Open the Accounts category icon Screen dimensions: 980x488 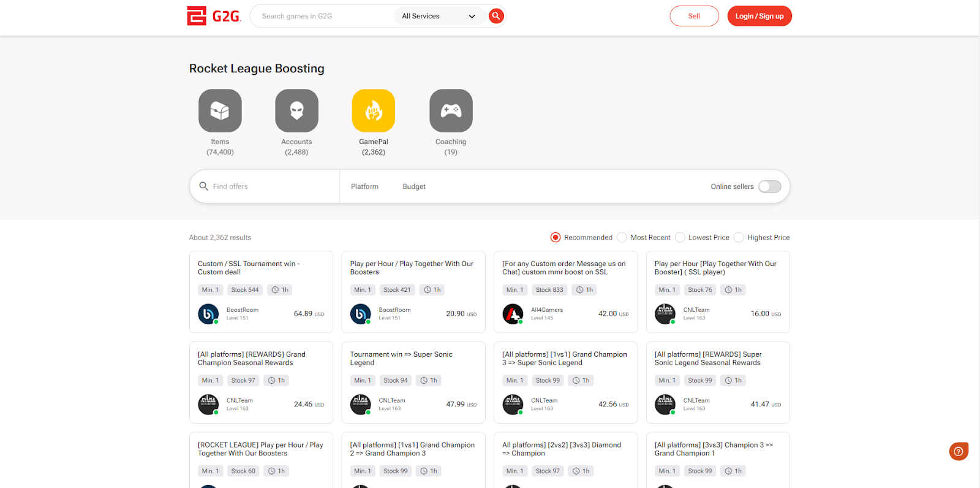pyautogui.click(x=296, y=110)
